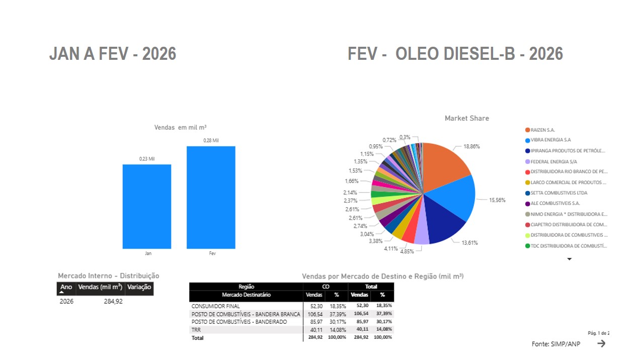Sort by the Ano column header
Image resolution: width=644 pixels, height=362 pixels.
pos(66,288)
